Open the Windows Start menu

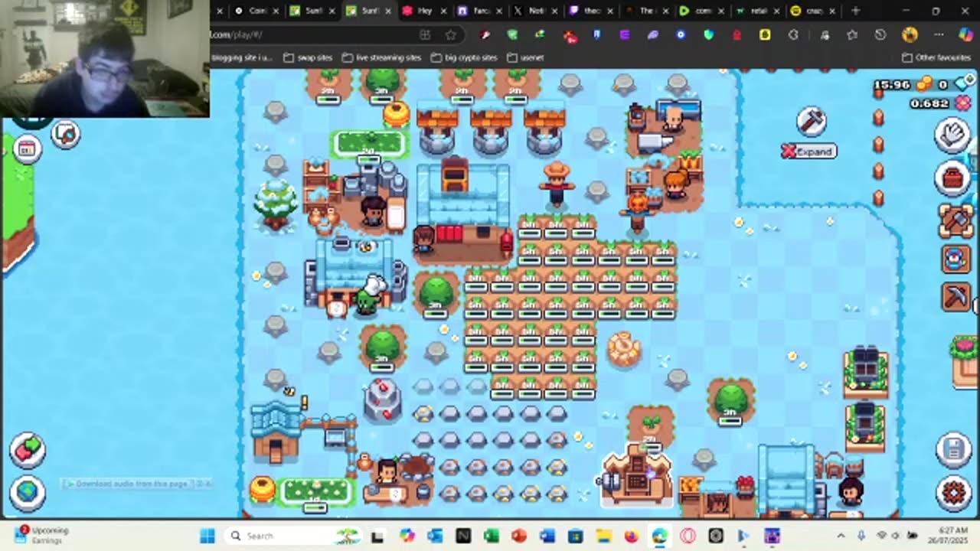coord(207,536)
